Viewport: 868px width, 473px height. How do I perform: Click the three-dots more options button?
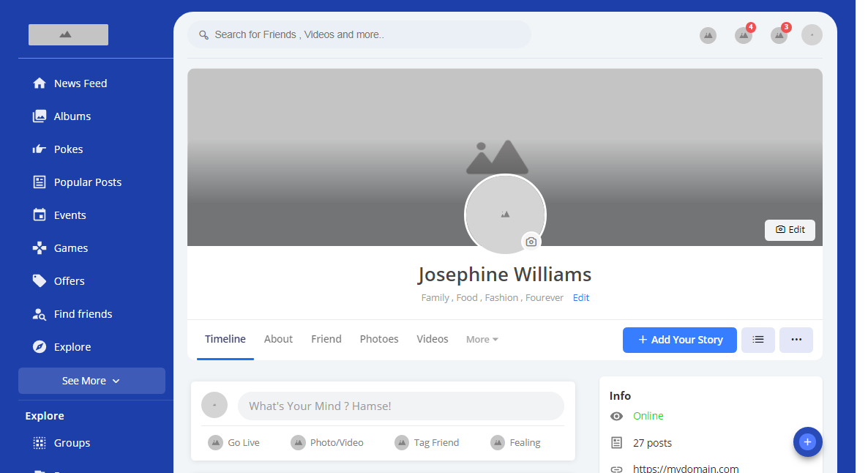[796, 340]
